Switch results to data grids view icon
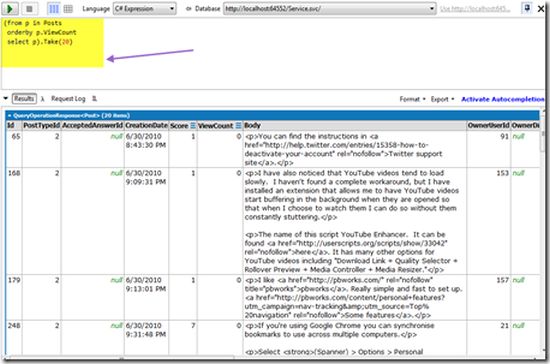This screenshot has height=364, width=550. (x=68, y=9)
